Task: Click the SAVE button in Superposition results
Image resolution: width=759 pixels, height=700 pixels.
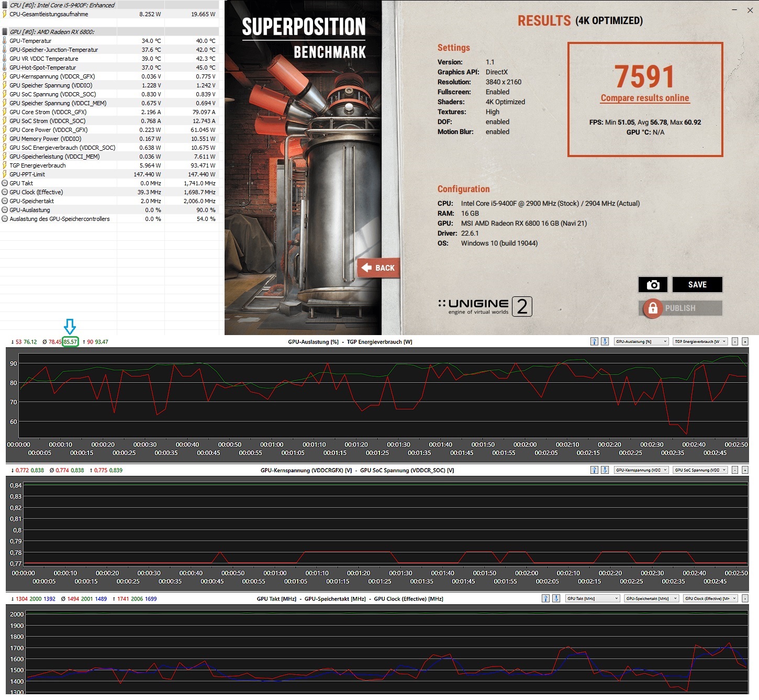Action: (697, 284)
